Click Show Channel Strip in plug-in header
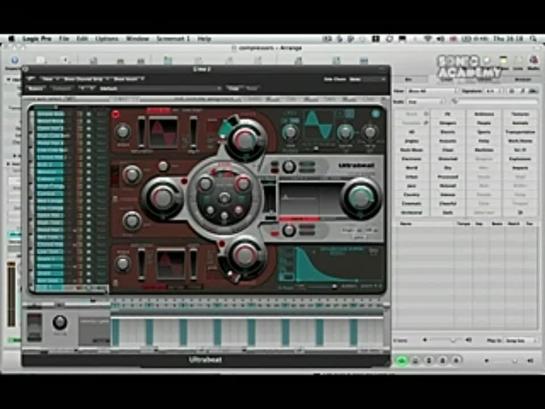This screenshot has width=545, height=409. point(83,79)
